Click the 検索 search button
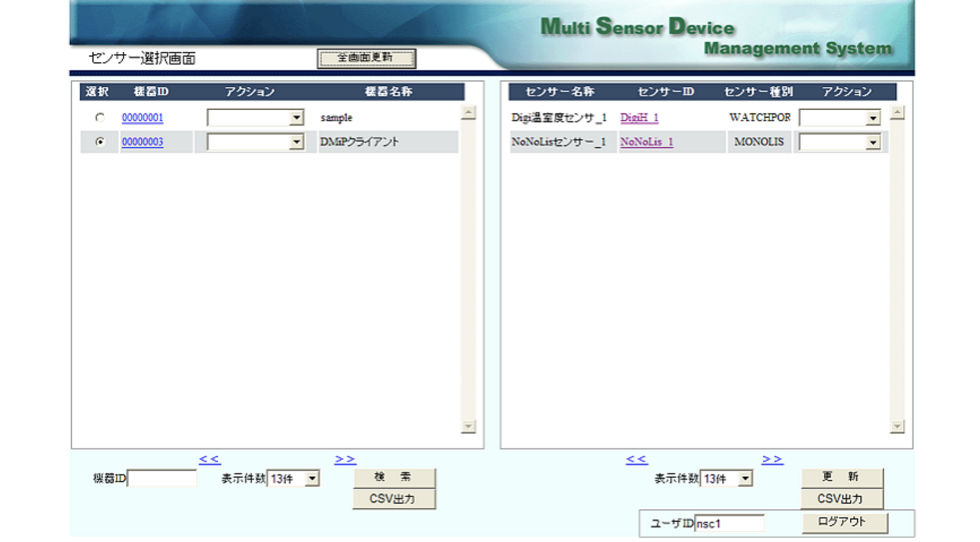Screen dimensions: 980x542 pyautogui.click(x=394, y=477)
